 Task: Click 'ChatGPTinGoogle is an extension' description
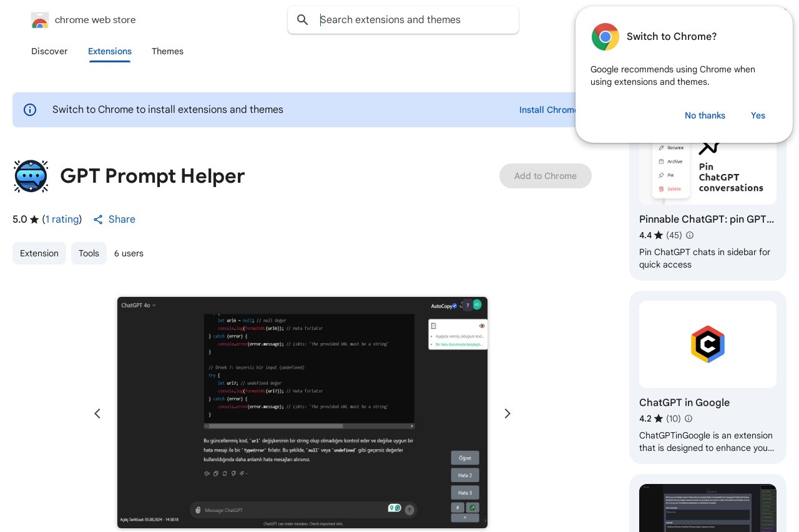pos(707,442)
